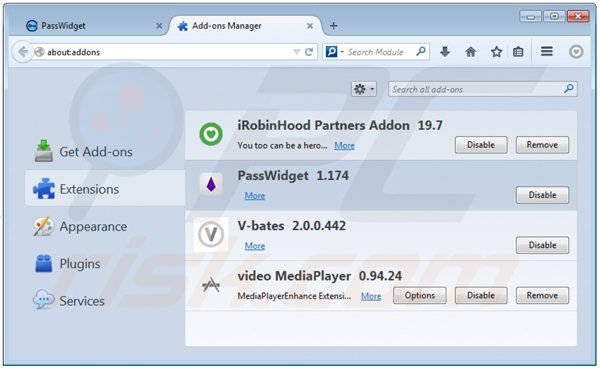Open the URL history dropdown arrow
This screenshot has height=370, width=600.
(296, 52)
